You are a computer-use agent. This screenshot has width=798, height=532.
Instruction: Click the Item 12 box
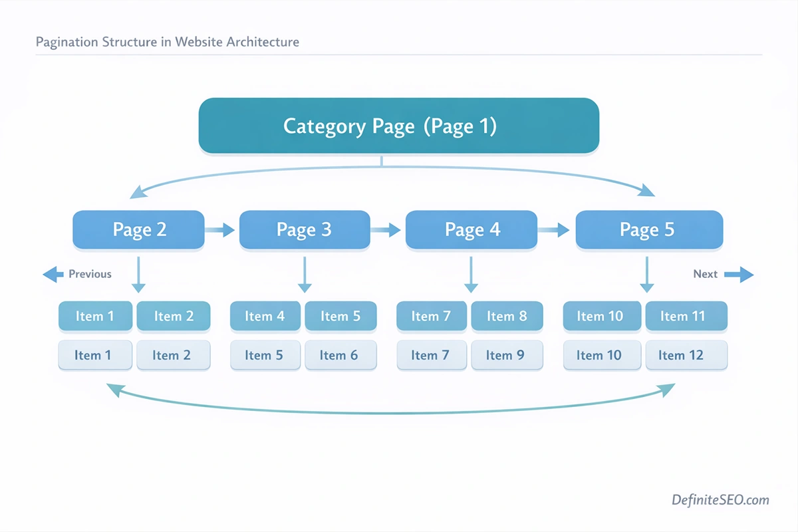(x=686, y=355)
